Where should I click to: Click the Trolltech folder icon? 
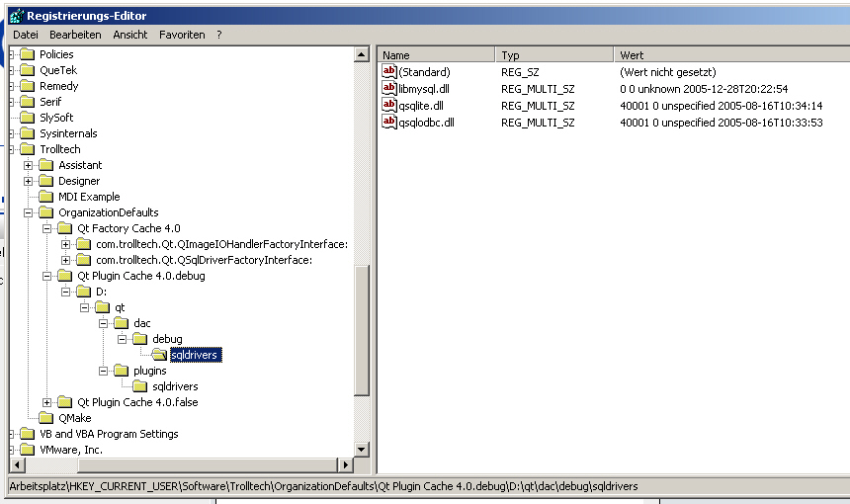27,149
